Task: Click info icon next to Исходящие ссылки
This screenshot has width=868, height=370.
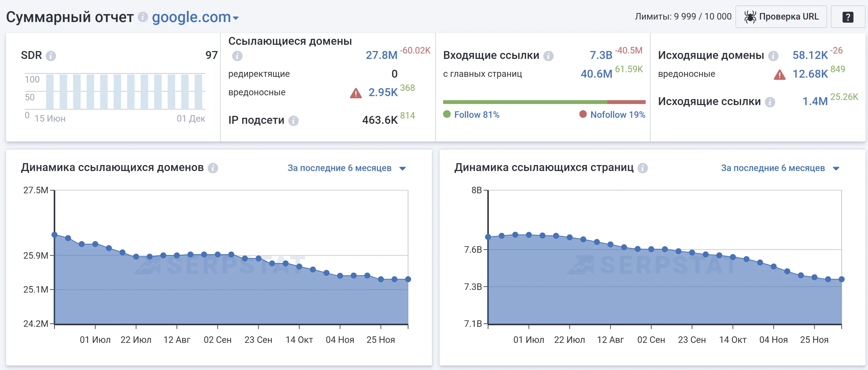Action: coord(770,102)
